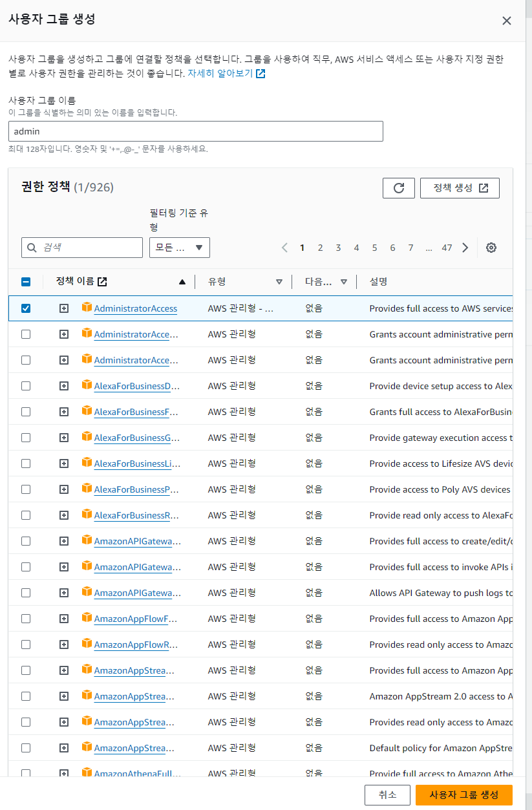
Task: Open the table settings gear icon
Action: [x=491, y=248]
